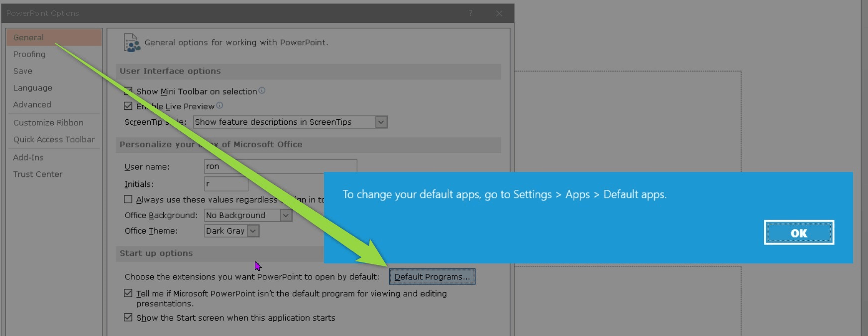Close the PowerPoint Options dialog
868x336 pixels.
[499, 13]
